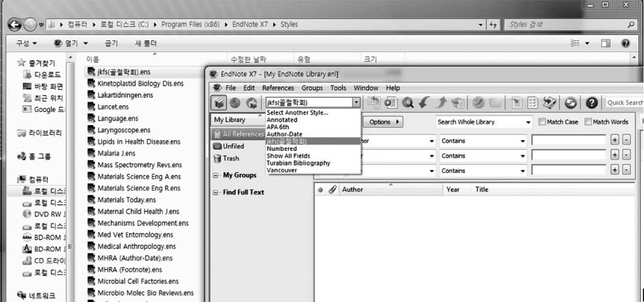The width and height of the screenshot is (644, 302).
Task: Click the Explorer back arrow button
Action: point(14,25)
